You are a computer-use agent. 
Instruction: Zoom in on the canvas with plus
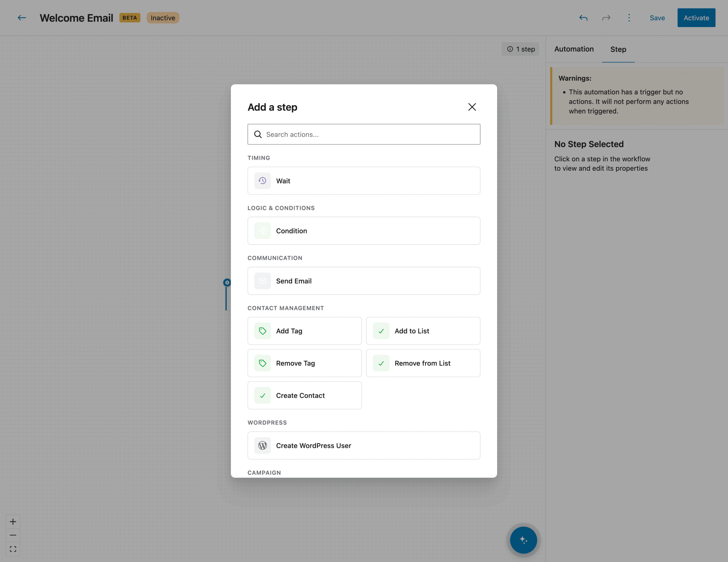point(13,522)
